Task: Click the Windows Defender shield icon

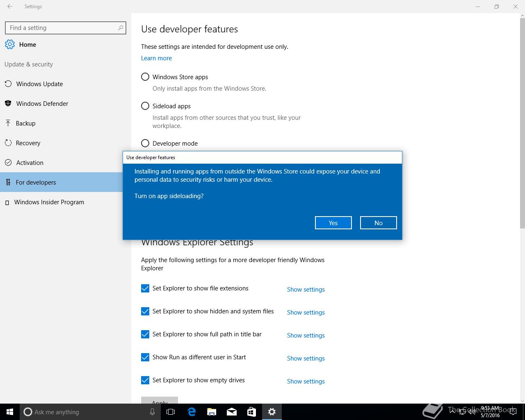Action: tap(8, 103)
